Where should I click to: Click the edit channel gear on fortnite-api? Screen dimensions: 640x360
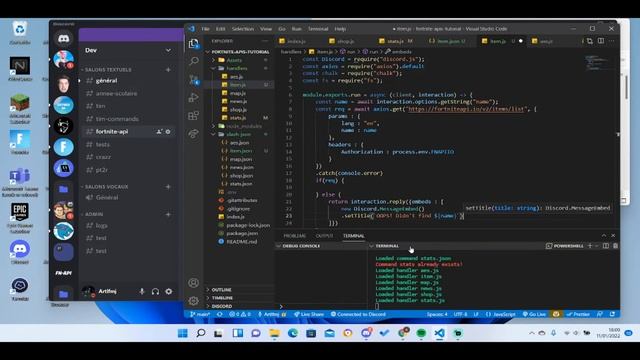point(168,131)
